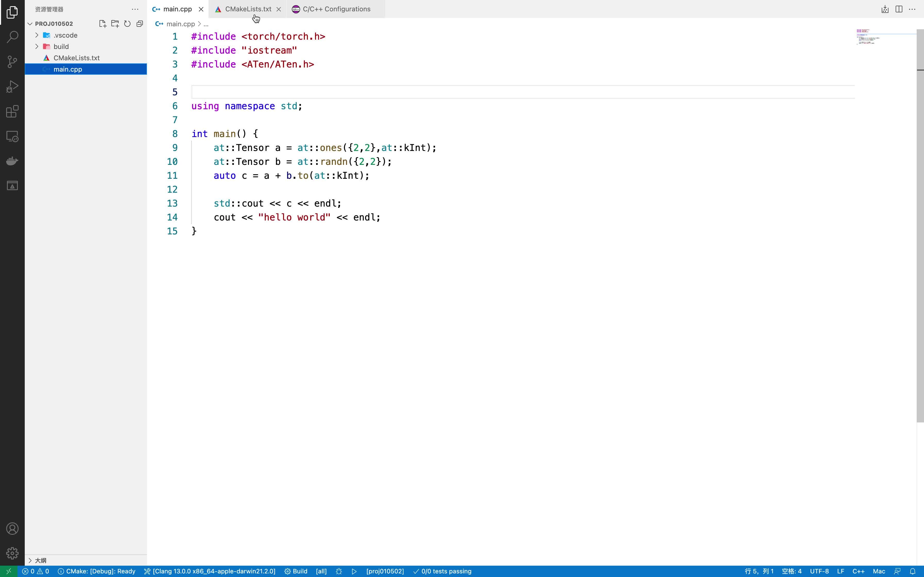This screenshot has width=924, height=577.
Task: Open the Search view in activity bar
Action: click(13, 37)
